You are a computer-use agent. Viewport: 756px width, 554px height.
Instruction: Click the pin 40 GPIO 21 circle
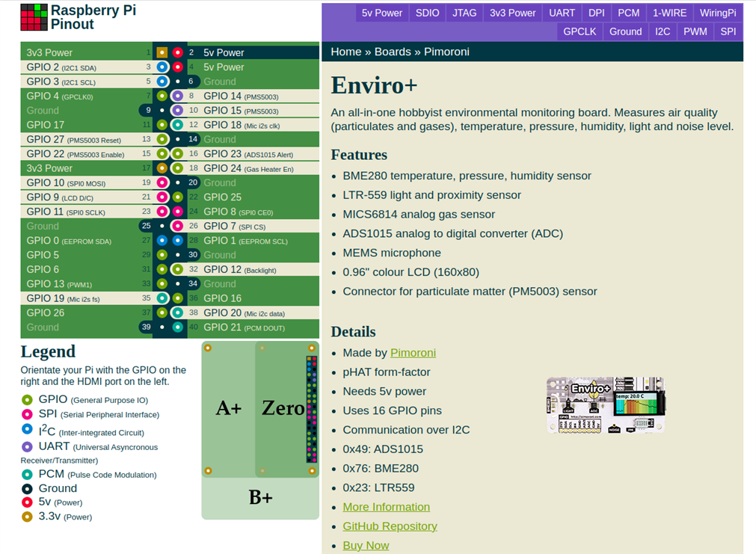(178, 327)
